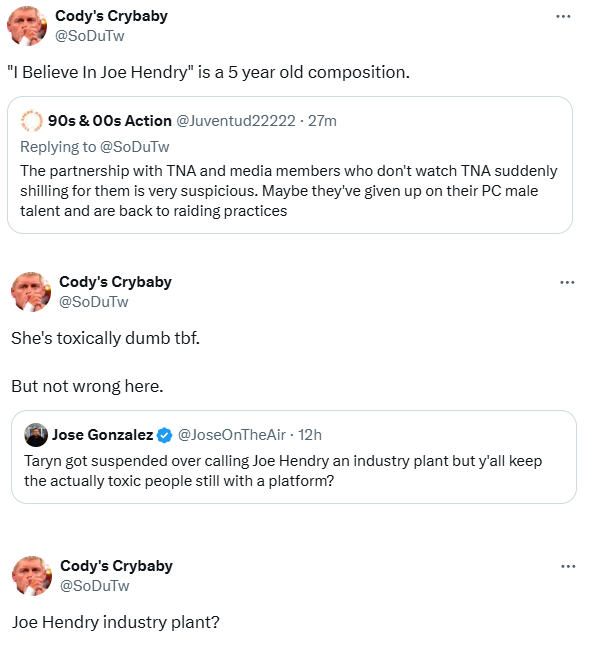
Task: Click 90s & 00s Action avatar
Action: pyautogui.click(x=32, y=121)
